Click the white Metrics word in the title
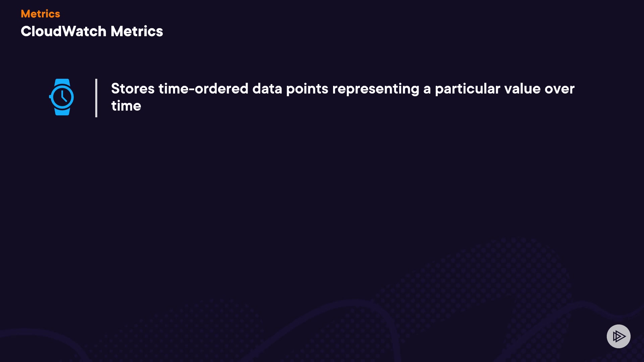Viewport: 644px width, 362px height. pos(137,31)
